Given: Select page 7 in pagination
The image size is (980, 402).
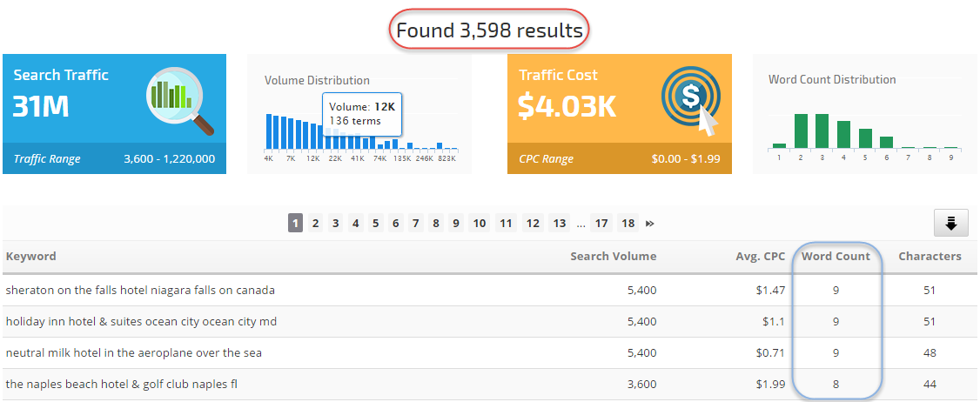Looking at the screenshot, I should (415, 224).
